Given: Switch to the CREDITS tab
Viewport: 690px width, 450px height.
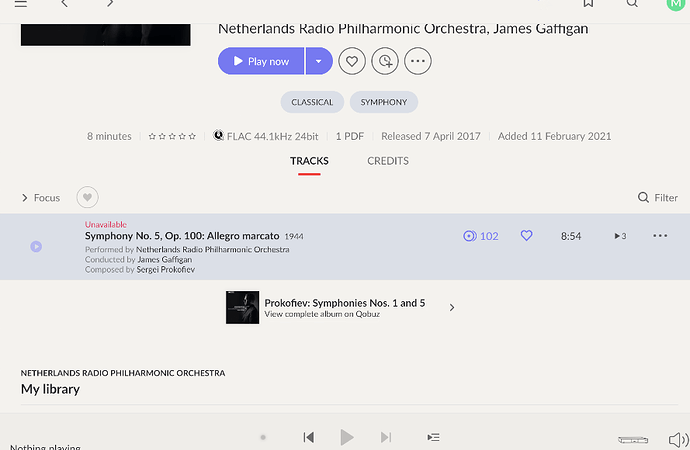Looking at the screenshot, I should pyautogui.click(x=388, y=161).
